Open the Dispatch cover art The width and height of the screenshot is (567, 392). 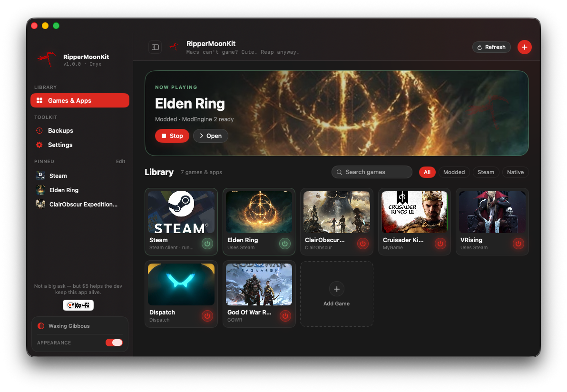181,284
